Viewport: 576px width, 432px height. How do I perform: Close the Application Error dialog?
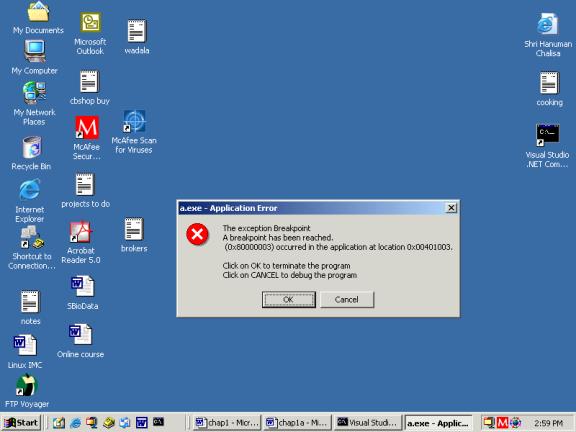point(451,208)
